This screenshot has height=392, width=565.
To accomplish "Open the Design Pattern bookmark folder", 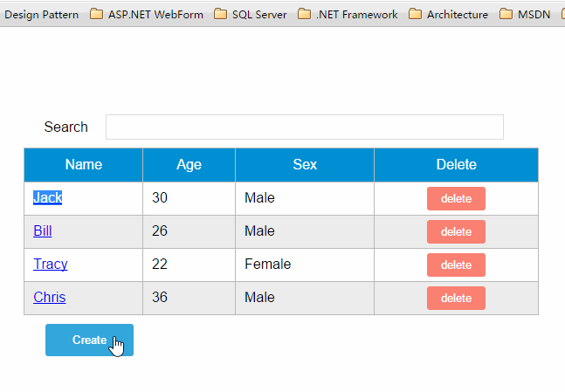I will click(x=41, y=15).
